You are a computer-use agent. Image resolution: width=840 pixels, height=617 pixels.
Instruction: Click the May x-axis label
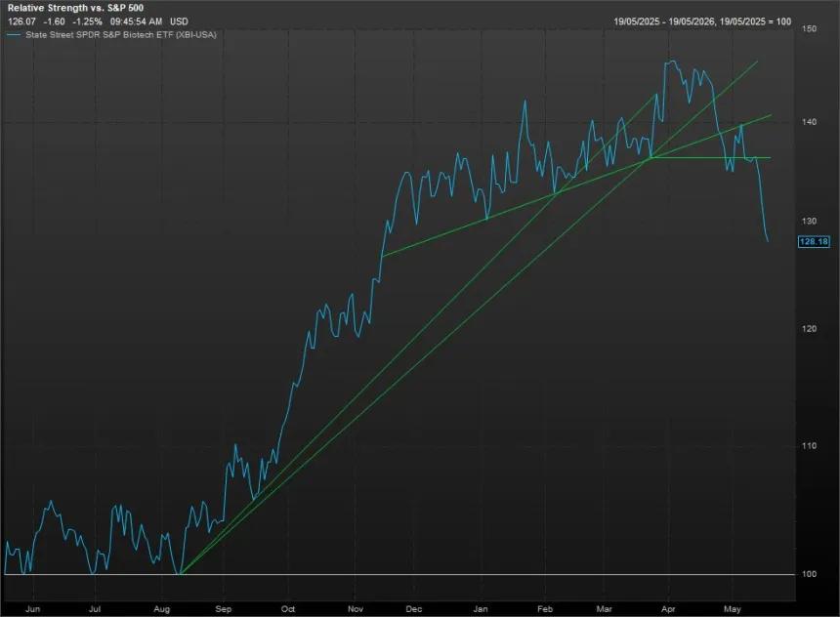733,609
